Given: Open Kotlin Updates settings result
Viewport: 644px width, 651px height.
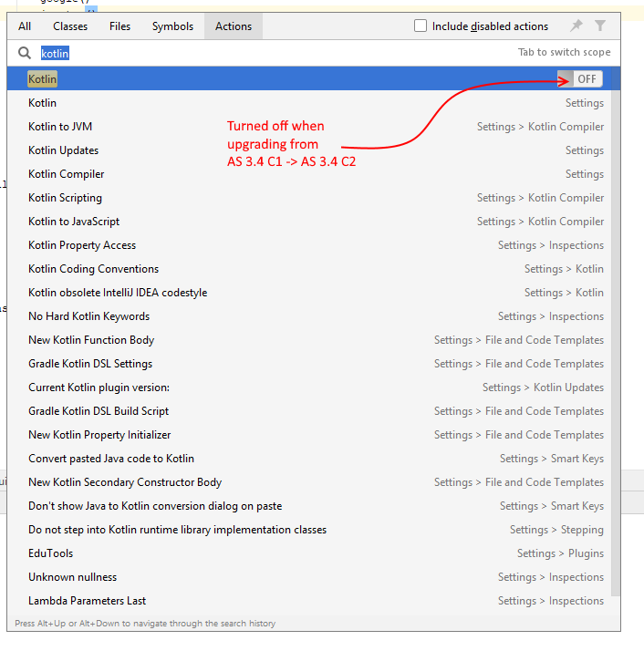Looking at the screenshot, I should coord(64,150).
